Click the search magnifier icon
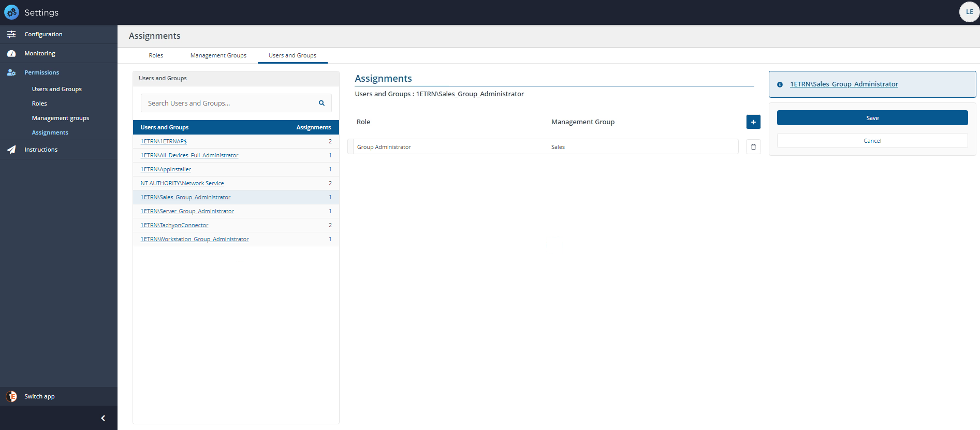The image size is (980, 430). point(321,103)
